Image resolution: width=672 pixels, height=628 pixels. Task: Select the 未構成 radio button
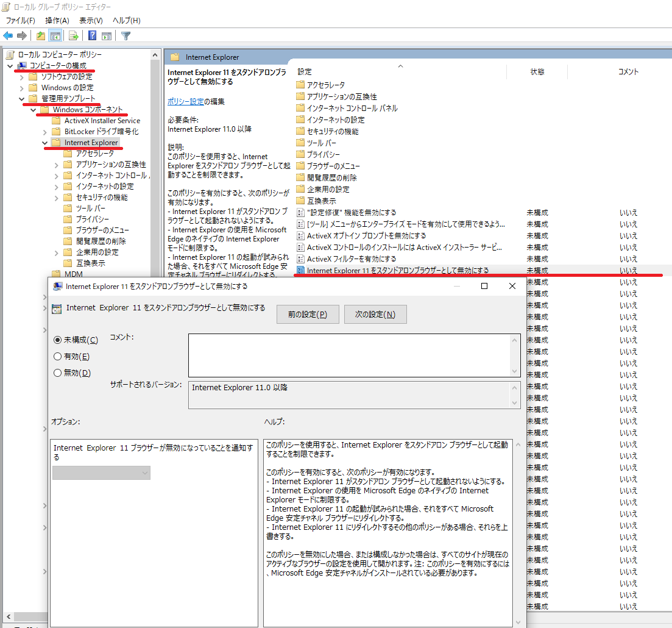point(57,341)
